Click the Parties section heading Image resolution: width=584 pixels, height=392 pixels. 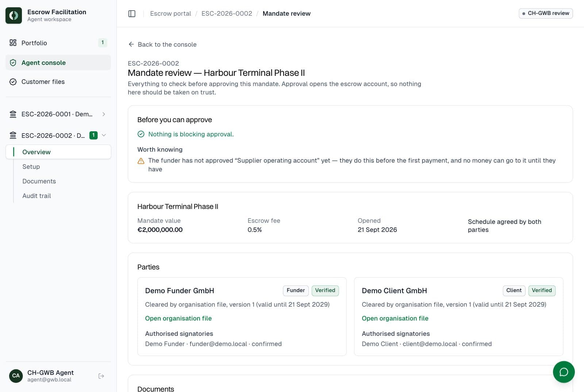point(148,267)
